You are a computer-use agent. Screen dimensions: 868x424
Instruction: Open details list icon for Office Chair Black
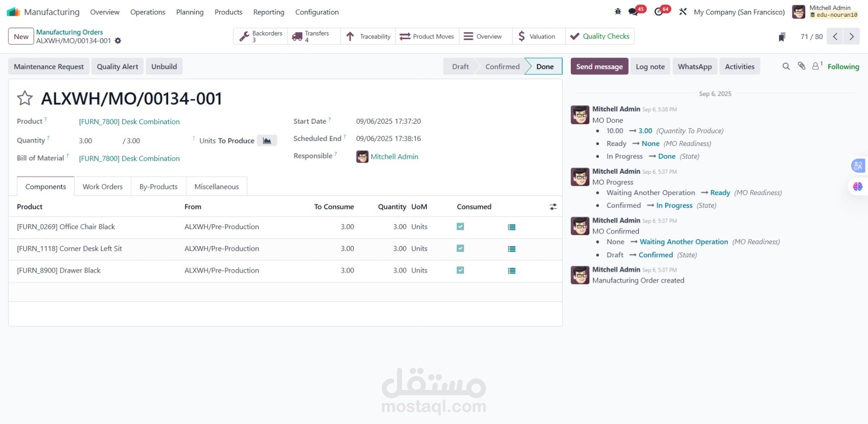coord(511,227)
